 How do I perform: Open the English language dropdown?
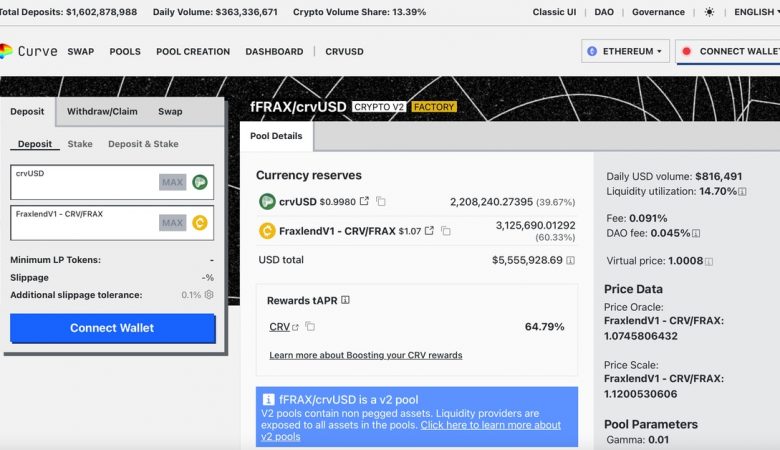pos(757,12)
